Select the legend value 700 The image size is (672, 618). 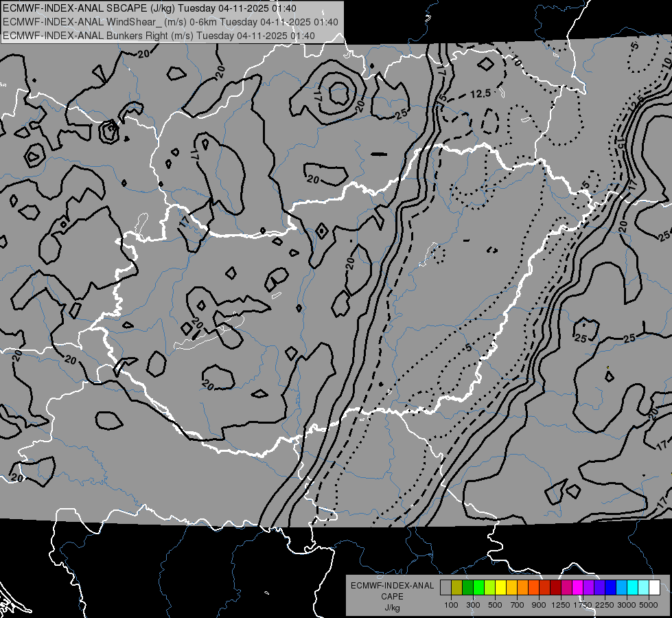tap(517, 605)
